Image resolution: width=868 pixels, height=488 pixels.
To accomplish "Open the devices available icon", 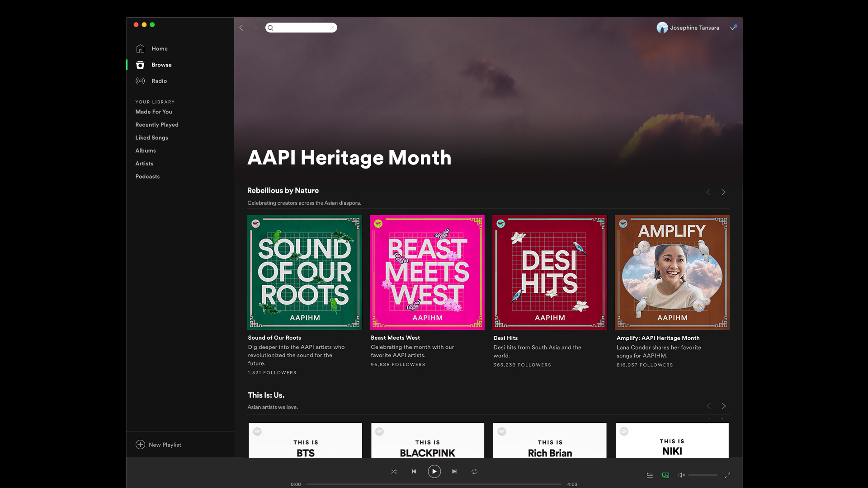I will coord(665,475).
